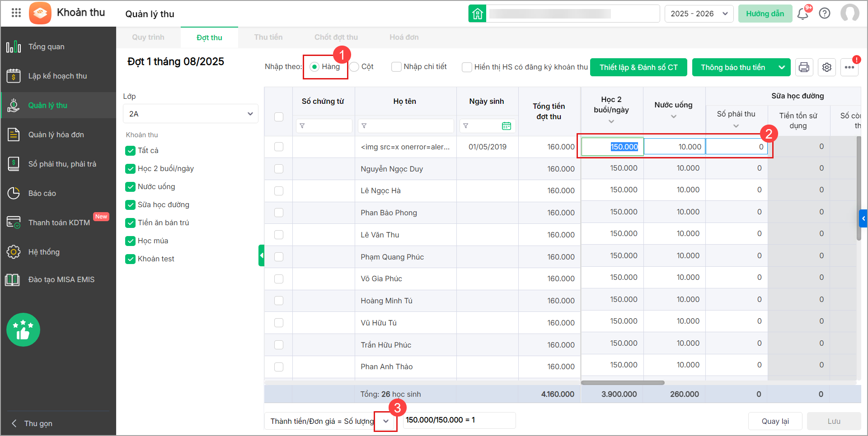The width and height of the screenshot is (868, 436).
Task: Click the printer icon
Action: click(804, 67)
